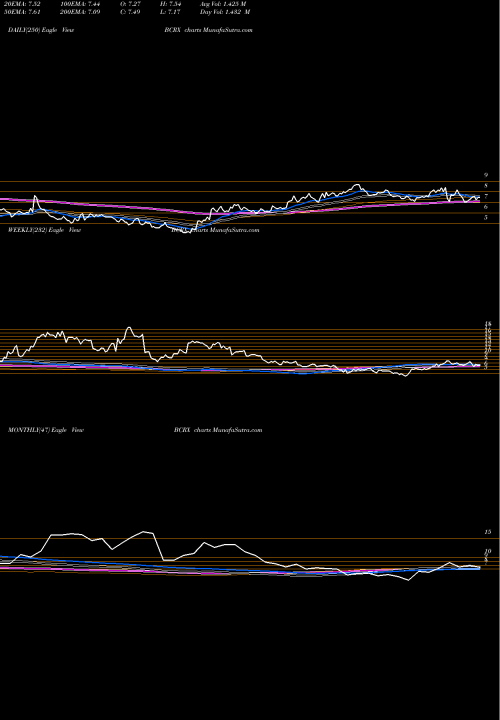Click the DAILY(250) Eagle View label
Screen dimensions: 500x720
tap(41, 30)
